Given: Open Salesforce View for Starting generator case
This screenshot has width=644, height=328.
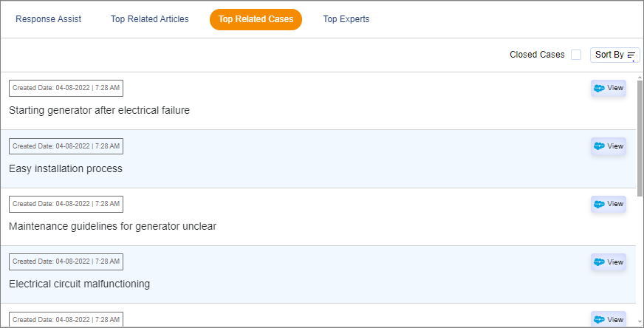Looking at the screenshot, I should tap(609, 88).
